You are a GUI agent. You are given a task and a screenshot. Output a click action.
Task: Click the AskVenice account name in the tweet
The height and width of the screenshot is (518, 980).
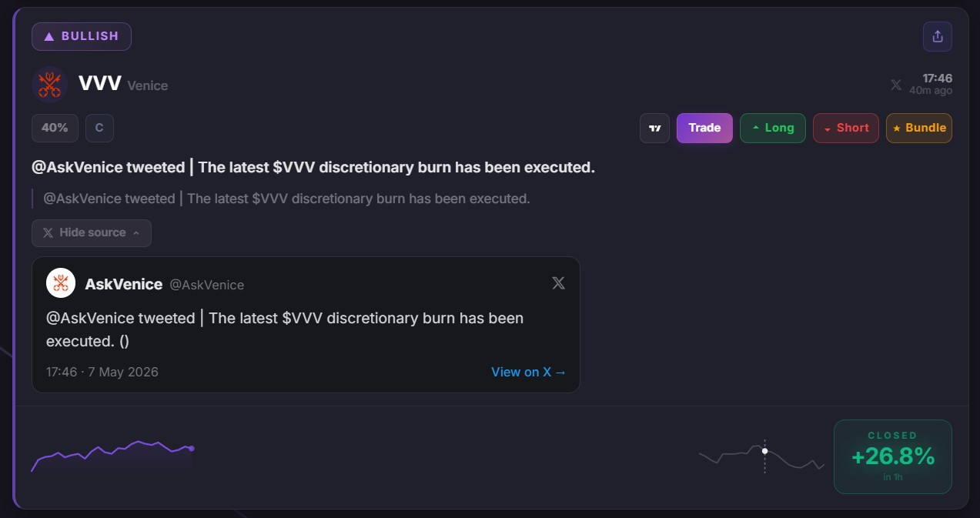tap(124, 284)
